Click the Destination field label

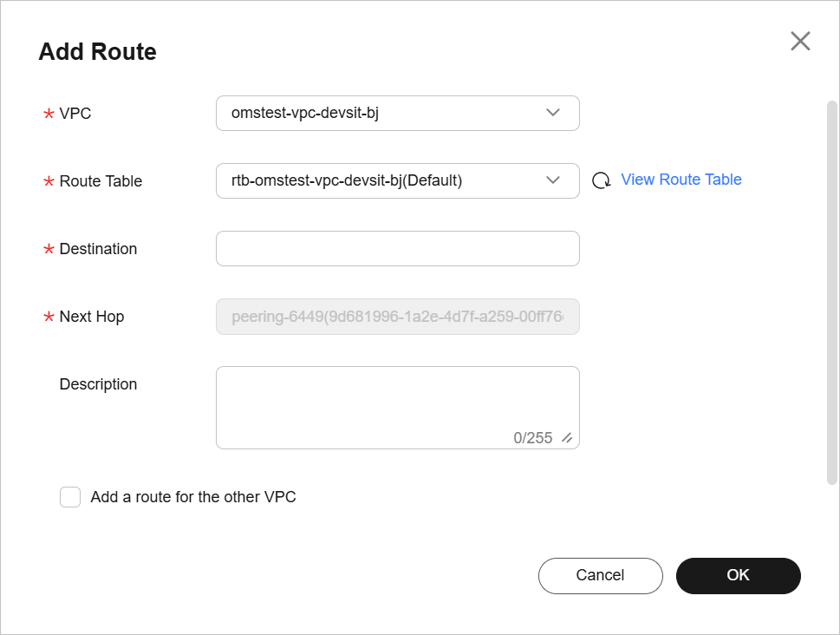point(98,249)
